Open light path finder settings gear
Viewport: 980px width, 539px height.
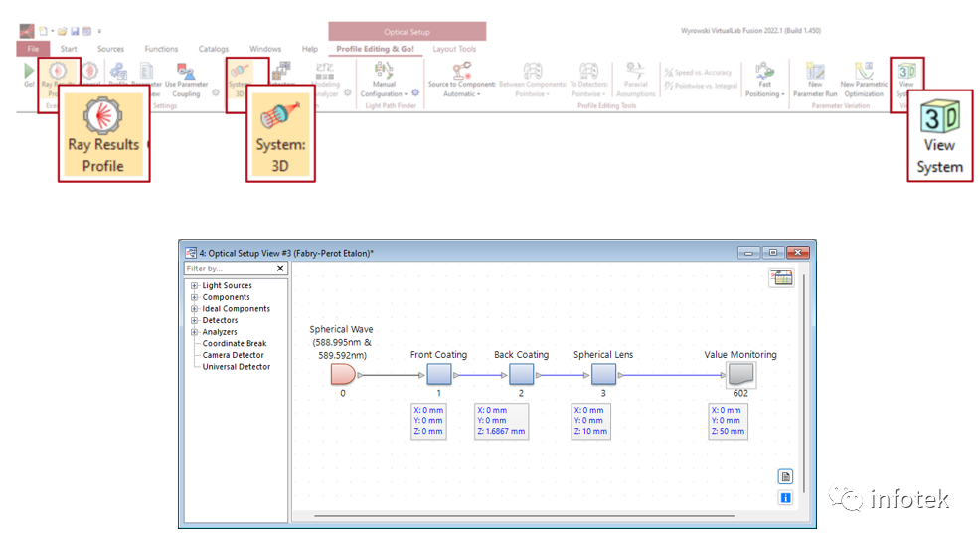tap(415, 93)
